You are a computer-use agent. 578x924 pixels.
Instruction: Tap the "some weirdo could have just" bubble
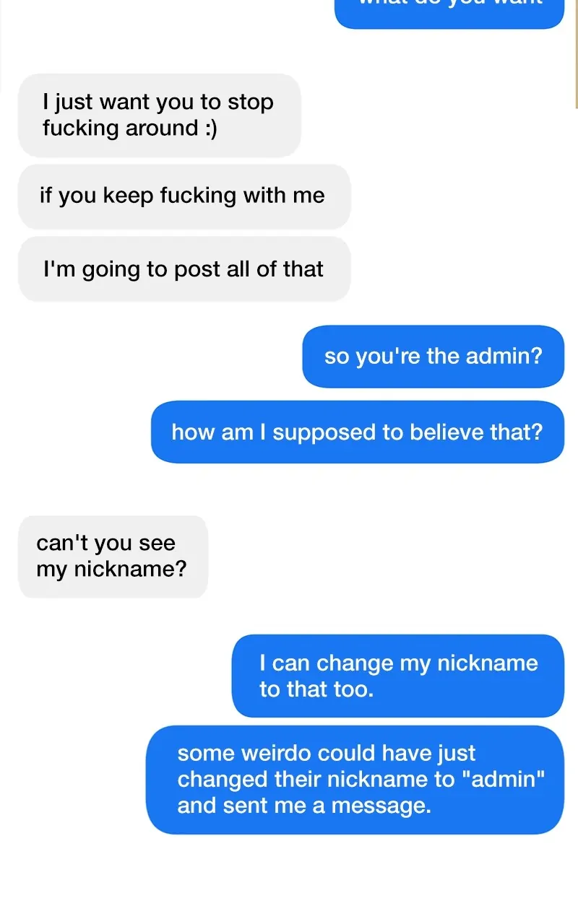(355, 780)
